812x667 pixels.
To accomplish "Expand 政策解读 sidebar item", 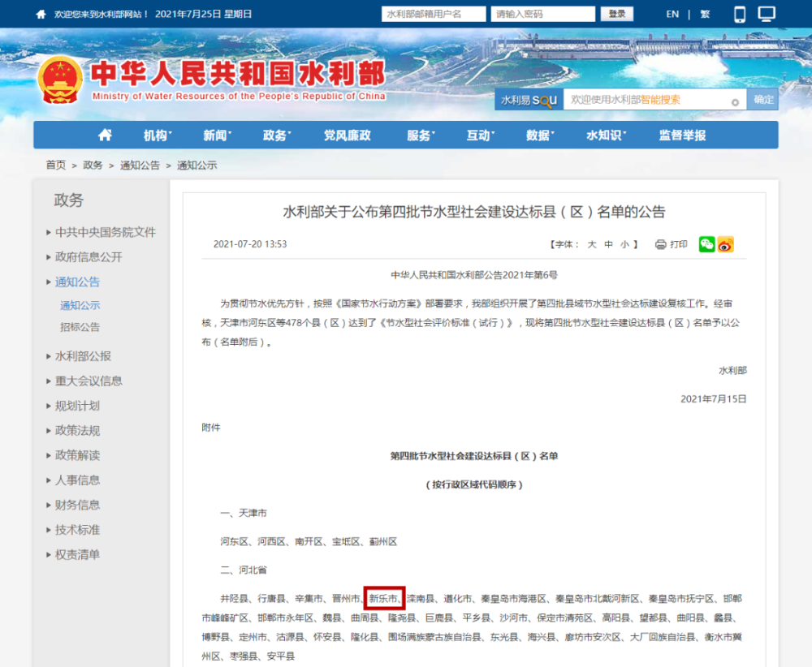I will coord(77,455).
